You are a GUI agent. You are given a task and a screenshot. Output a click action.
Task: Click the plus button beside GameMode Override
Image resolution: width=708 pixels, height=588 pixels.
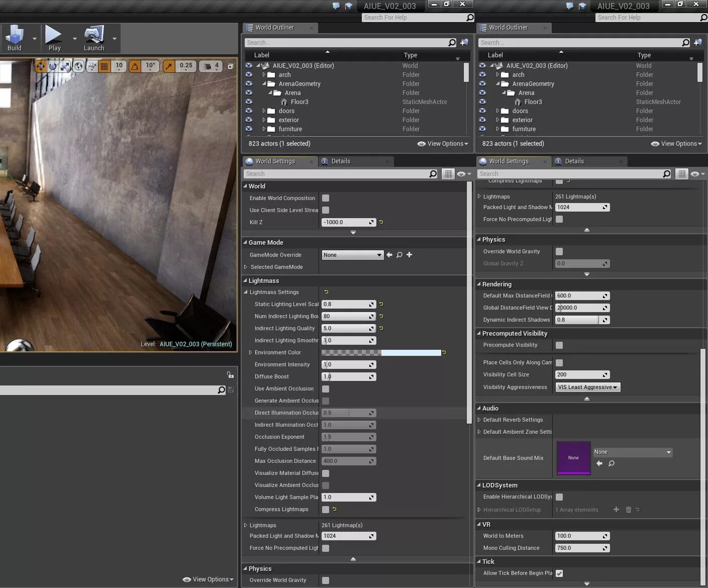coord(409,255)
